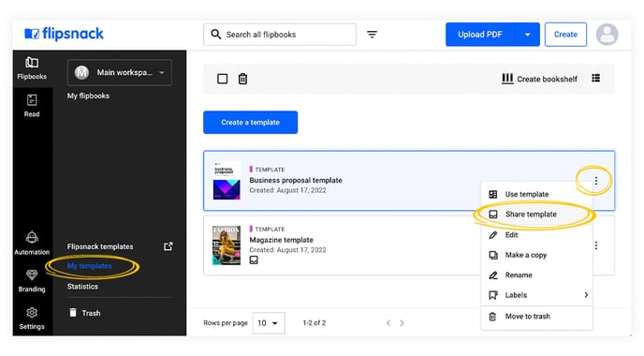The height and width of the screenshot is (356, 644).
Task: Select Make a copy in the menu
Action: pos(536,255)
